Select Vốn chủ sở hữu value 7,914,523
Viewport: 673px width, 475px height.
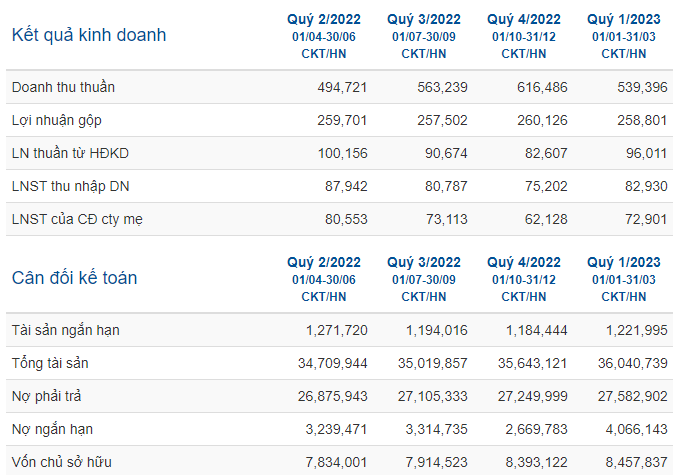(x=437, y=463)
